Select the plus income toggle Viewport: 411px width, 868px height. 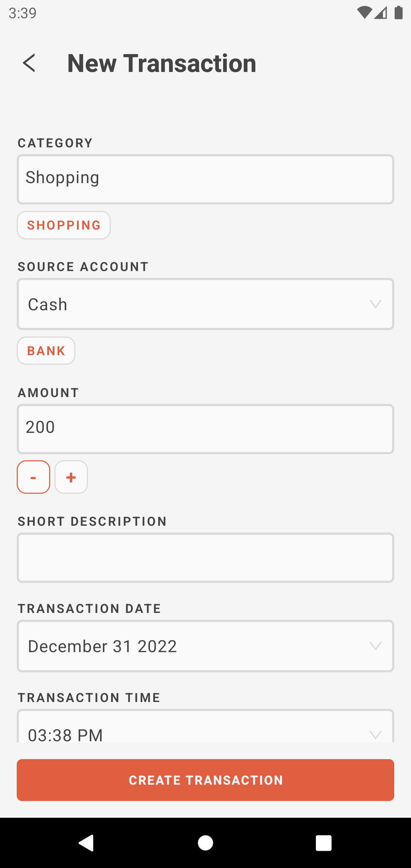pos(71,477)
